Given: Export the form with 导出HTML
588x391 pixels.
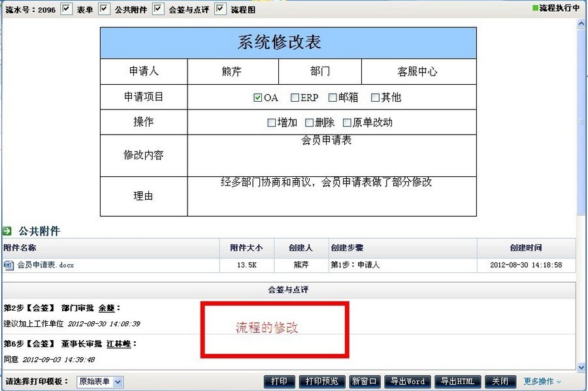Looking at the screenshot, I should pos(457,381).
